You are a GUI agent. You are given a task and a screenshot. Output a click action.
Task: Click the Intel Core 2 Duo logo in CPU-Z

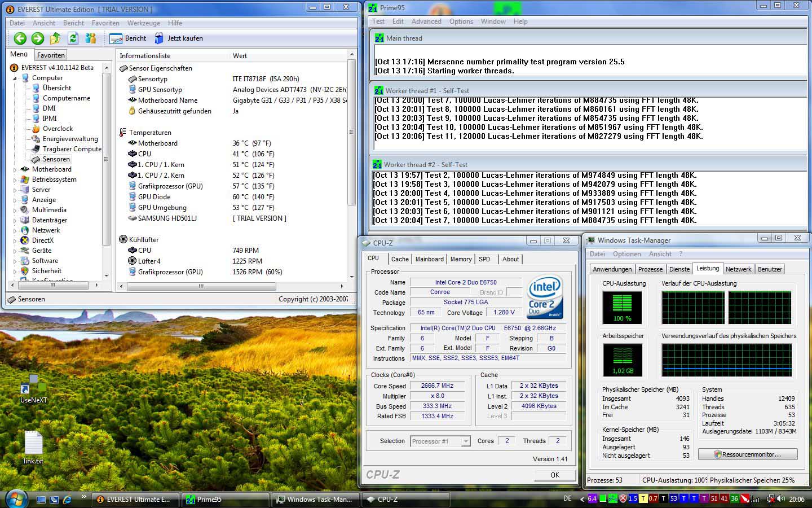tap(545, 297)
